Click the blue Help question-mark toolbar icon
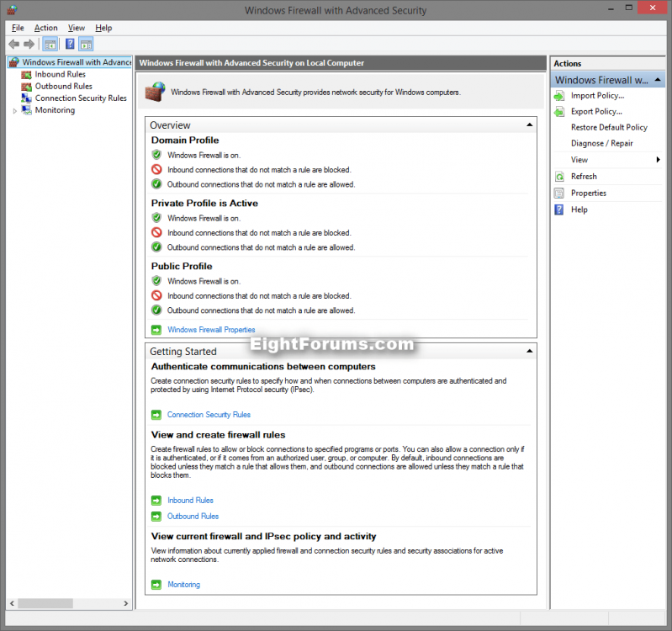This screenshot has width=672, height=631. point(70,44)
